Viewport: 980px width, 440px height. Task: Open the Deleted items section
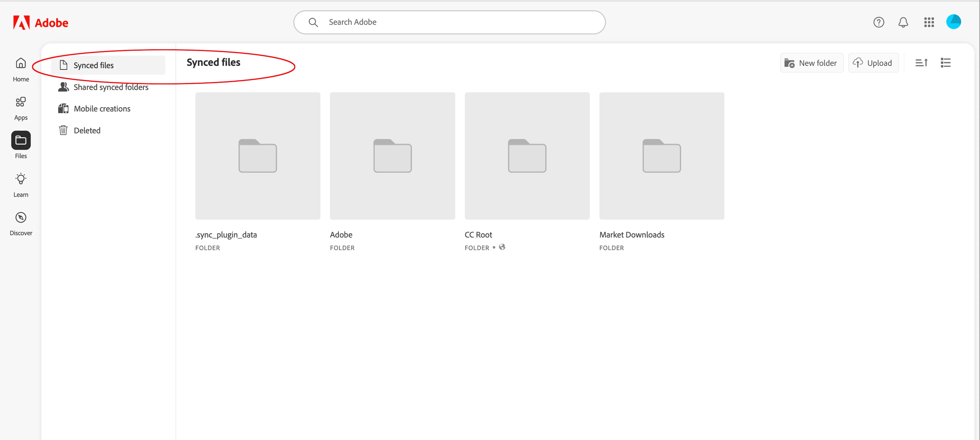coord(87,131)
